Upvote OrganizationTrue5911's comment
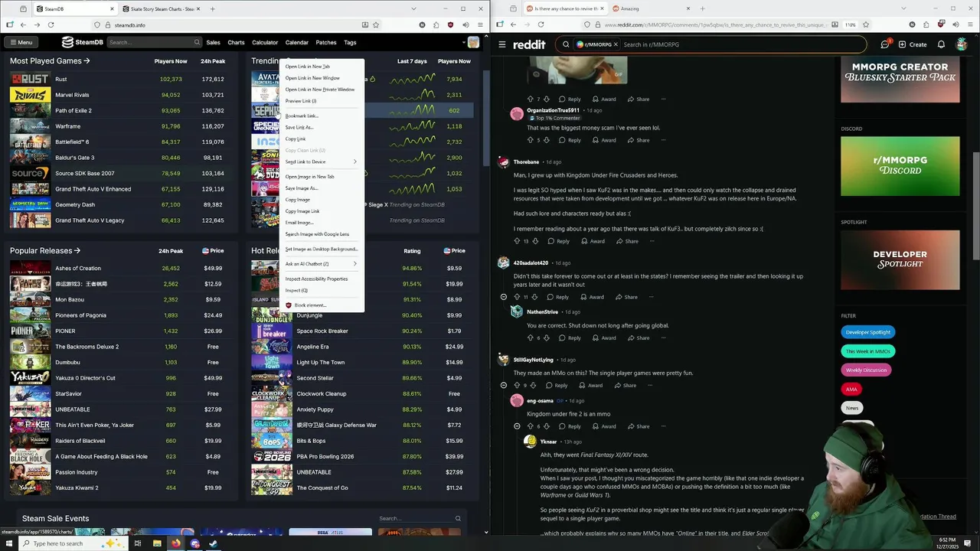Image resolution: width=980 pixels, height=551 pixels. (x=529, y=140)
